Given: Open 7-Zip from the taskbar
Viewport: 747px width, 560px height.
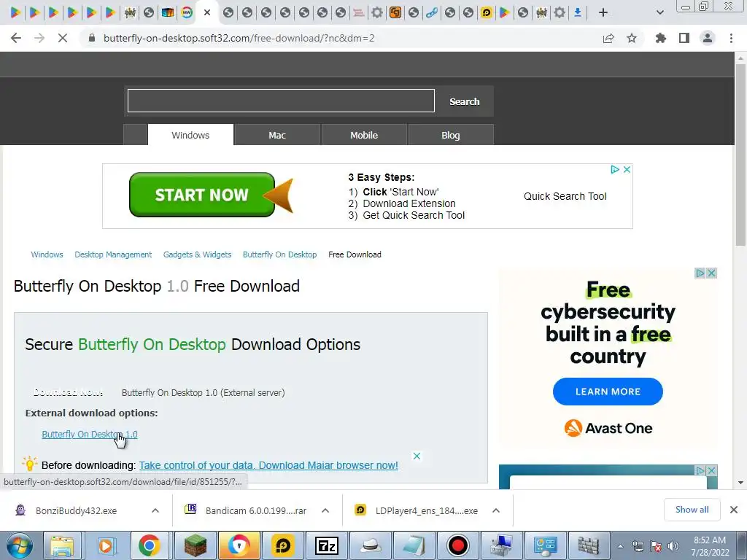Looking at the screenshot, I should coord(327,545).
